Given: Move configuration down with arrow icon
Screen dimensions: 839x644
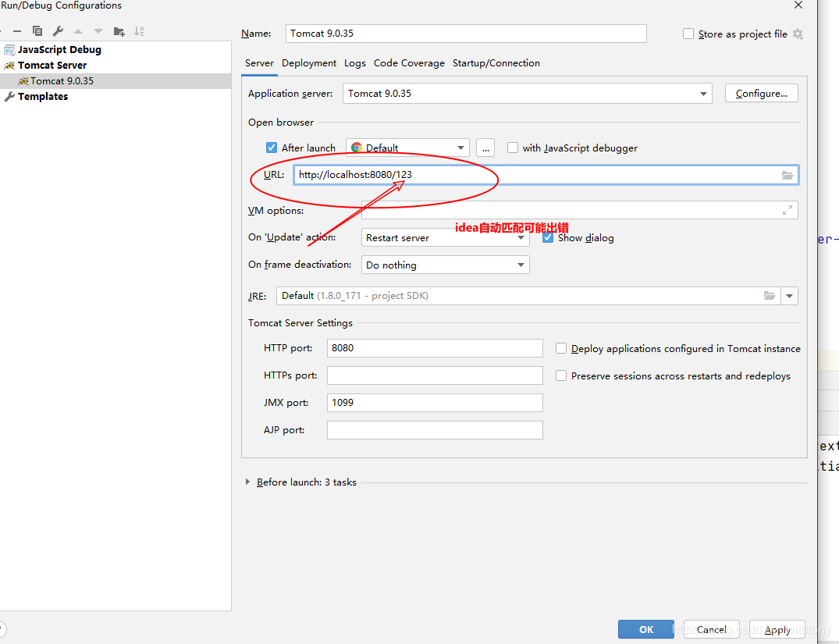Looking at the screenshot, I should (x=98, y=31).
